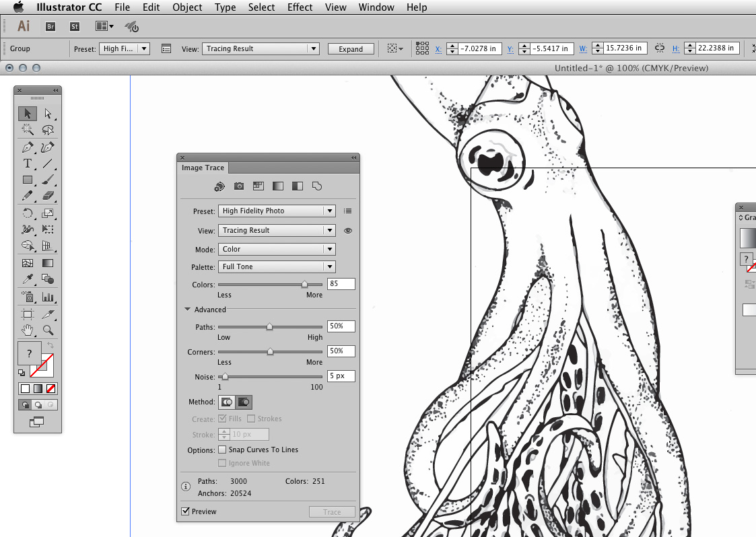Screen dimensions: 756x537
Task: Click the Expand button in control bar
Action: pyautogui.click(x=351, y=48)
